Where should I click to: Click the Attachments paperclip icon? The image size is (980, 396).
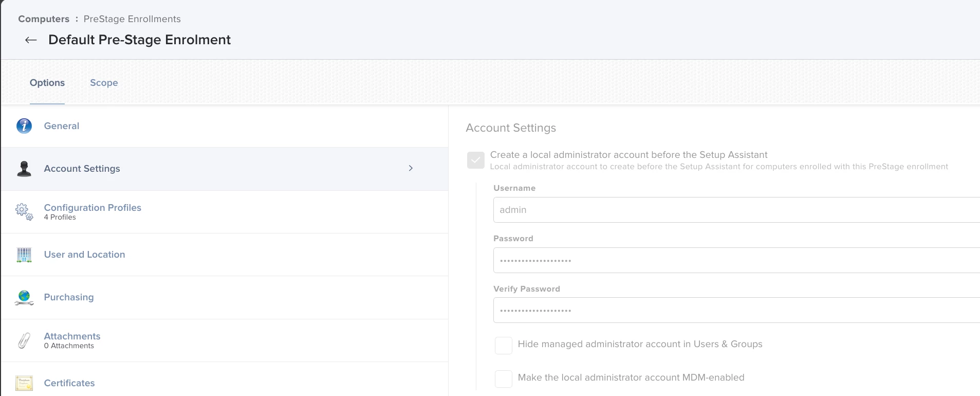tap(24, 340)
